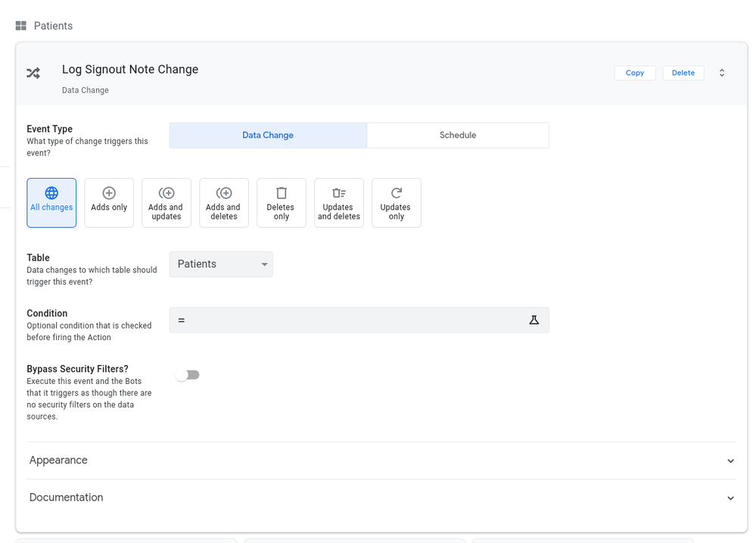Choose Adds and updates change type
This screenshot has width=756, height=543.
click(166, 203)
